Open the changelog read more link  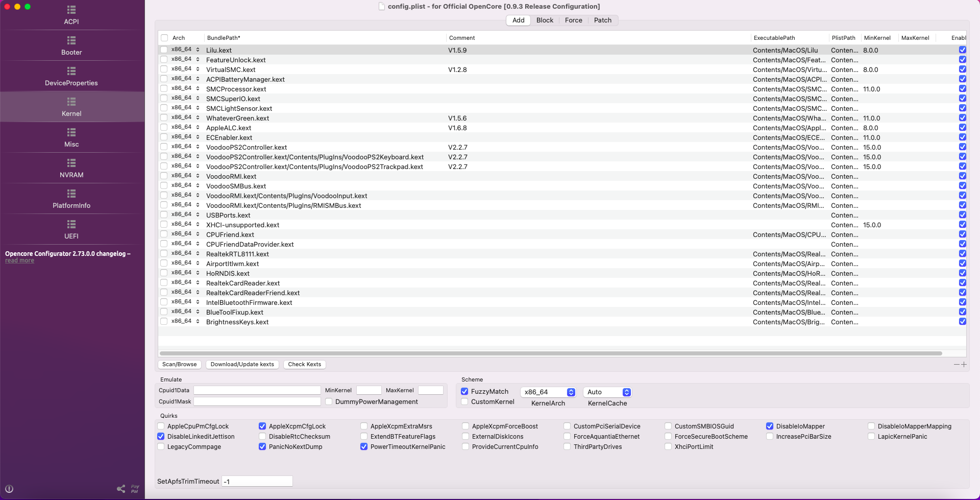[19, 260]
